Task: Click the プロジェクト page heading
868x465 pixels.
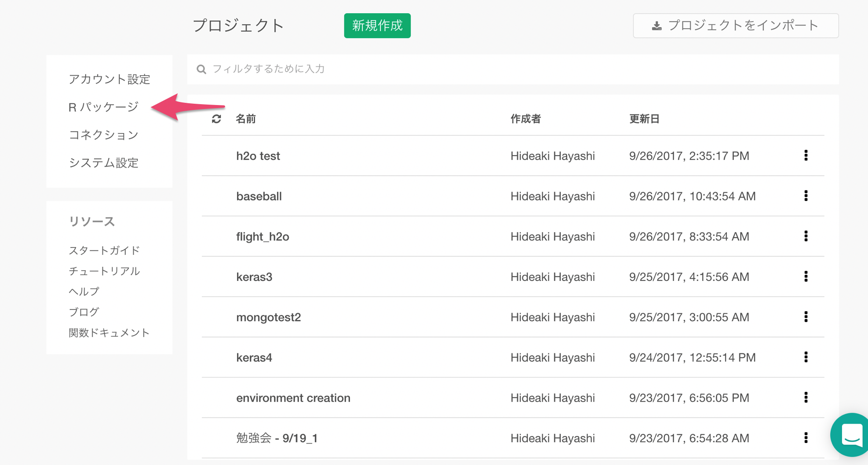Action: pos(239,25)
